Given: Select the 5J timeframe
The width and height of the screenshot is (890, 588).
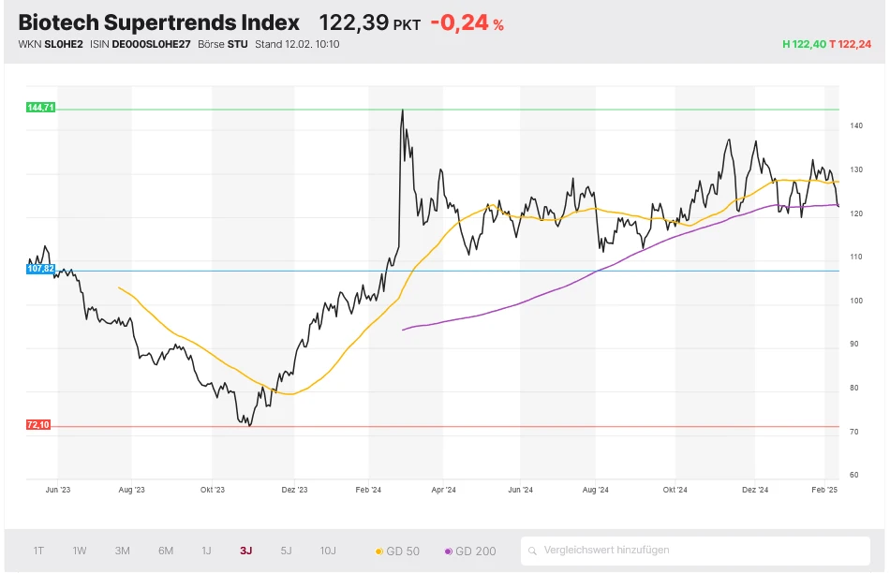Looking at the screenshot, I should point(286,551).
